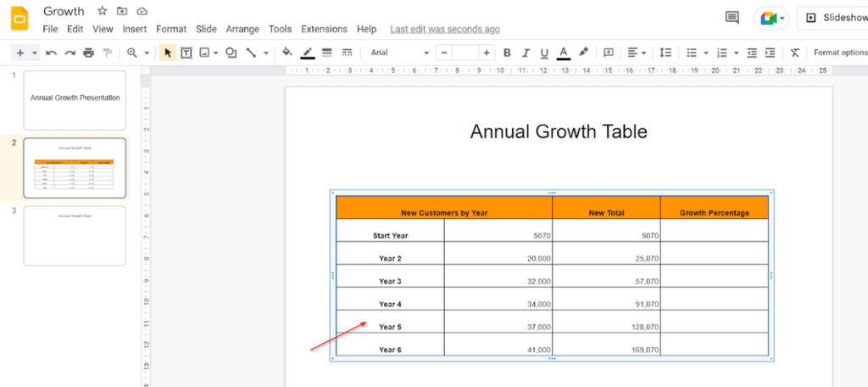Increase font size with plus button
Image resolution: width=868 pixels, height=387 pixels.
pyautogui.click(x=487, y=53)
